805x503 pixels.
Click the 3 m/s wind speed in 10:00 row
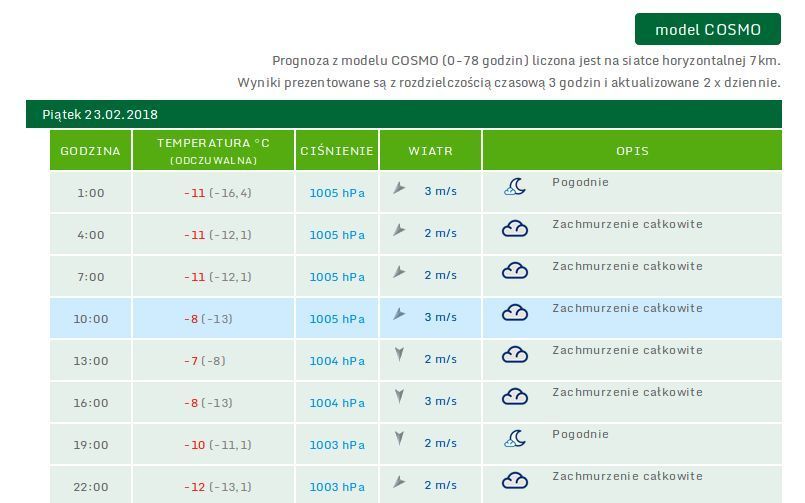pyautogui.click(x=440, y=317)
